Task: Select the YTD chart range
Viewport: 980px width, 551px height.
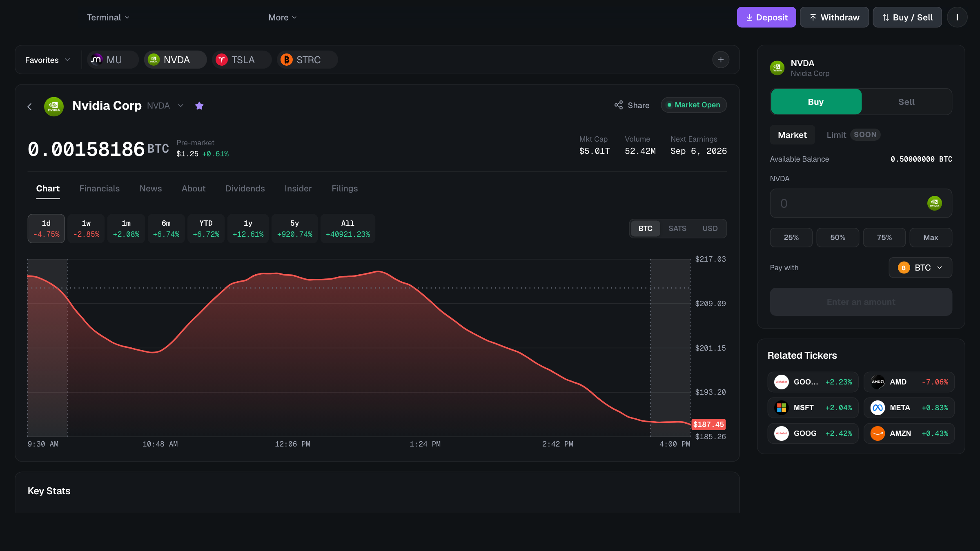Action: (x=206, y=229)
